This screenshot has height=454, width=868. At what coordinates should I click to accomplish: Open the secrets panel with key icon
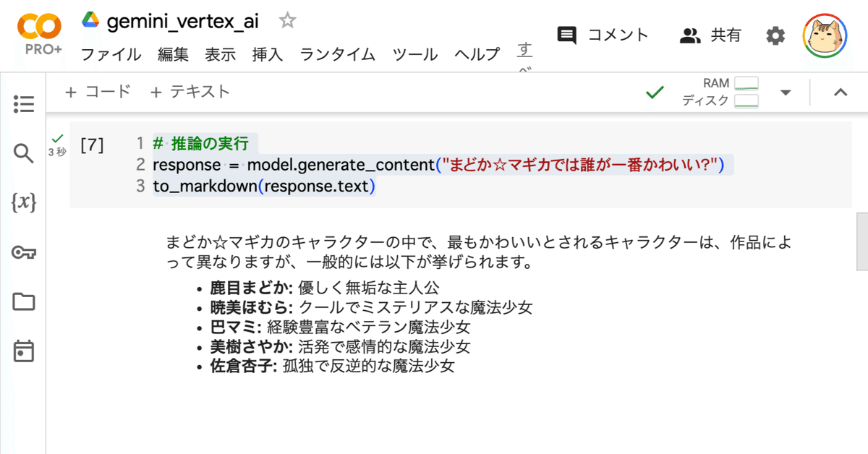coord(24,252)
